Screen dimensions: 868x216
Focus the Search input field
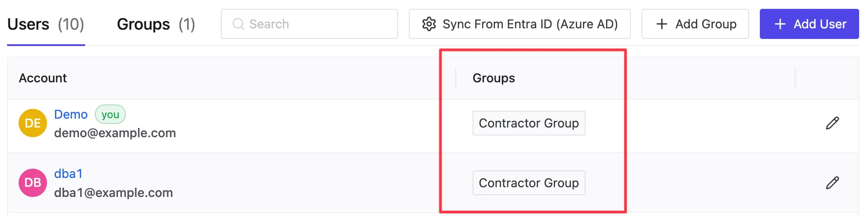click(x=315, y=24)
